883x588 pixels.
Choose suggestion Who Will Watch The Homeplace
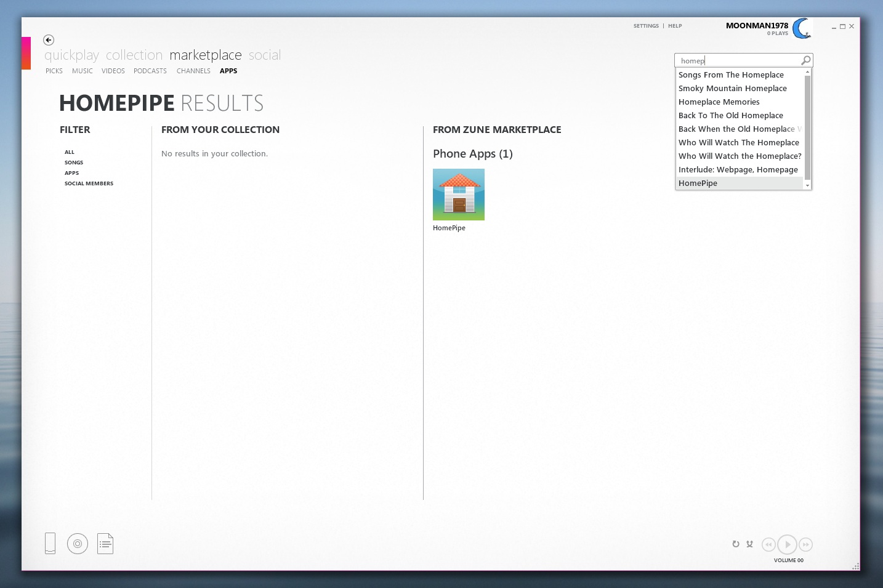(x=740, y=142)
